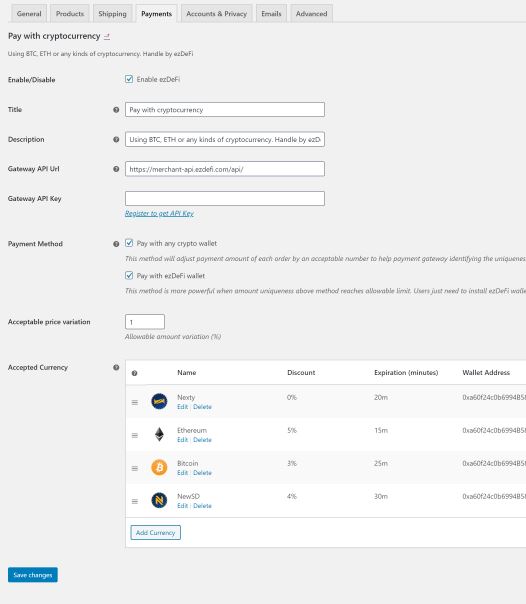Switch to the Emails tab
The height and width of the screenshot is (604, 526).
(271, 14)
